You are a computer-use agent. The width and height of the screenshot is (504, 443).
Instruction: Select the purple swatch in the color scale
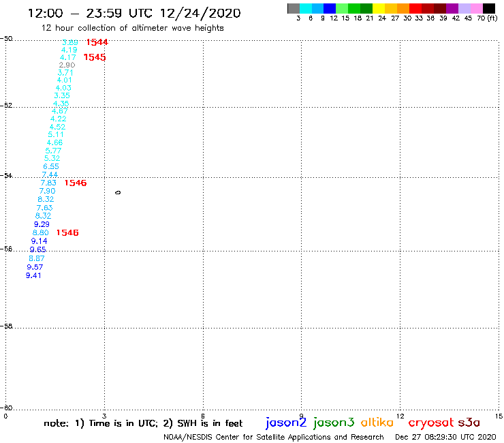point(452,8)
